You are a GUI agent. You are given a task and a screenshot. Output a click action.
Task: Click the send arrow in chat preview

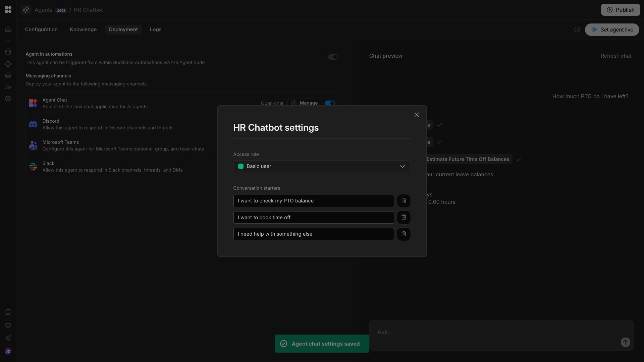pos(625,342)
